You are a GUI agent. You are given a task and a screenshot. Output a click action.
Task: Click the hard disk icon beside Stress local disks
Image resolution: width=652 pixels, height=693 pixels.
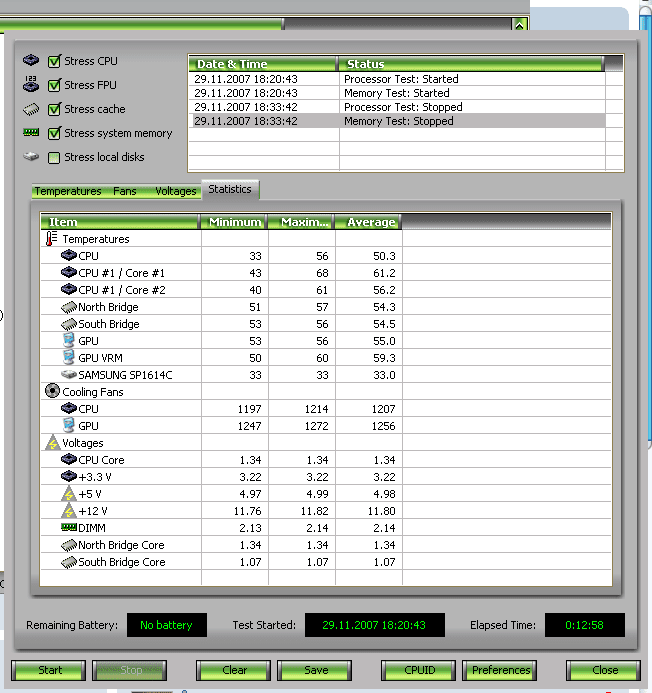pos(31,156)
